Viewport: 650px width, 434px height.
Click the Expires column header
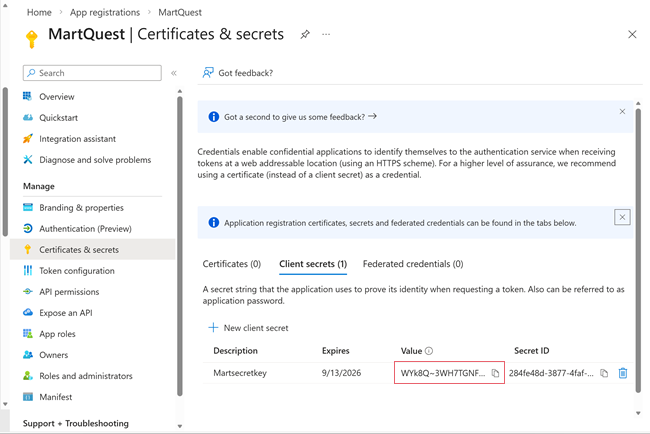336,351
